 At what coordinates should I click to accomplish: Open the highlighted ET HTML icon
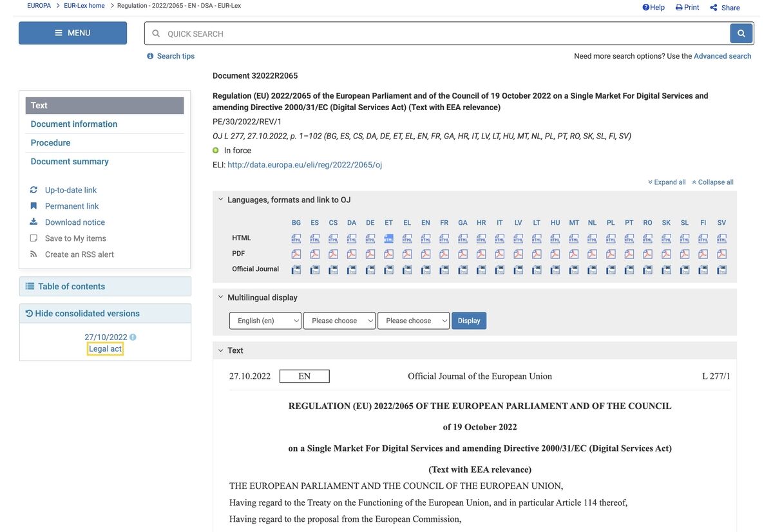click(389, 238)
